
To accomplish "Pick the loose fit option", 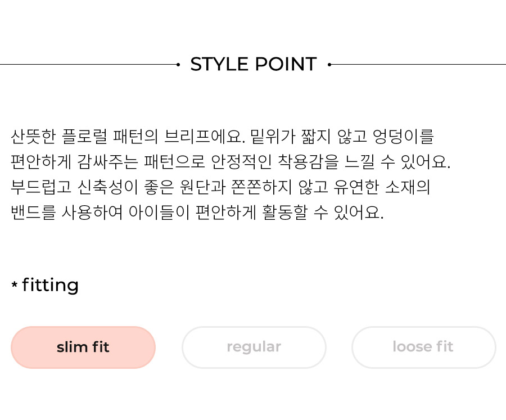I will 423,347.
